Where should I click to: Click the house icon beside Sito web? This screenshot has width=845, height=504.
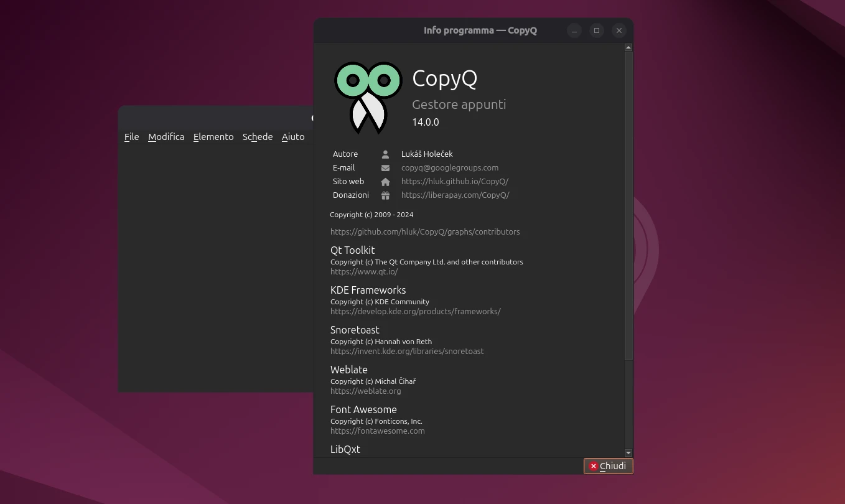click(385, 181)
